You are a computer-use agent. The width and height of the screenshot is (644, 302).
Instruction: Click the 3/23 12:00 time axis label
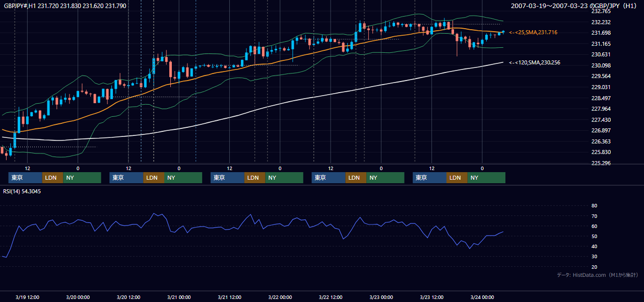pos(431,297)
